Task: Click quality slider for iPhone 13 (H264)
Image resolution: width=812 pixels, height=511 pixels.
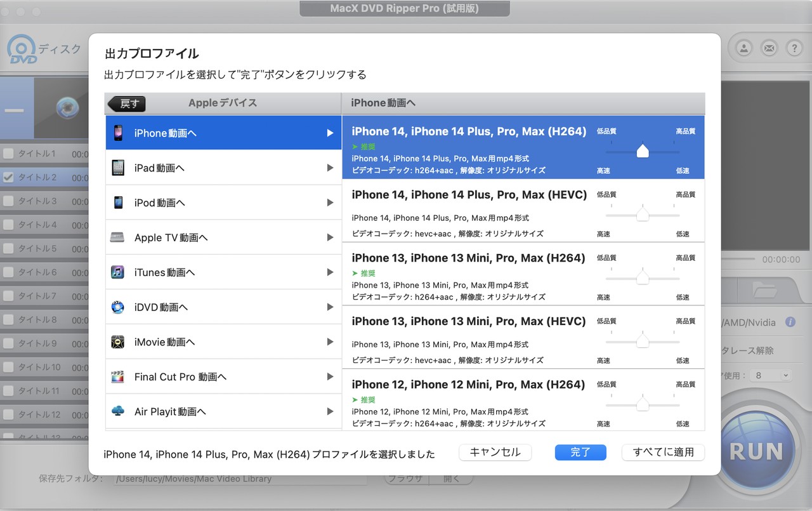Action: (643, 278)
